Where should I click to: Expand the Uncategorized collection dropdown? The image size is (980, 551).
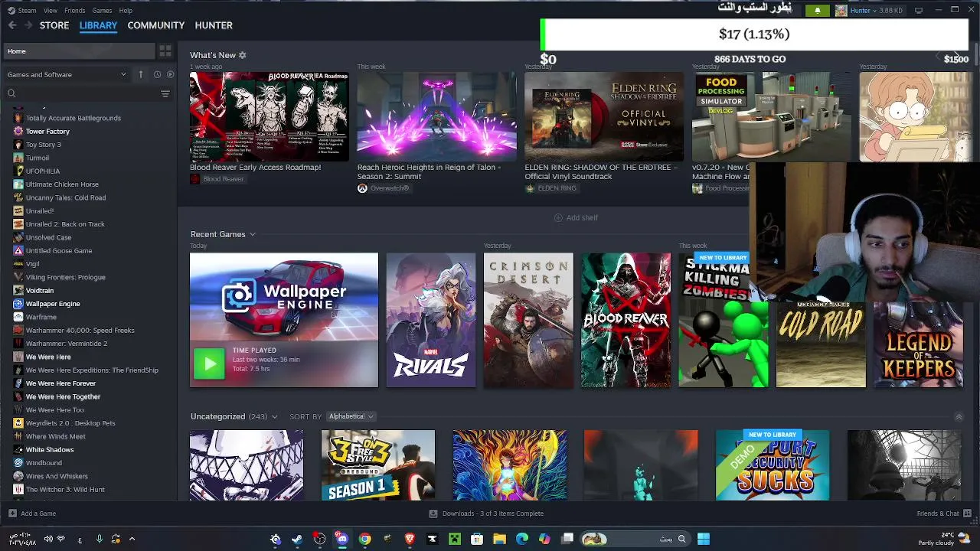274,416
